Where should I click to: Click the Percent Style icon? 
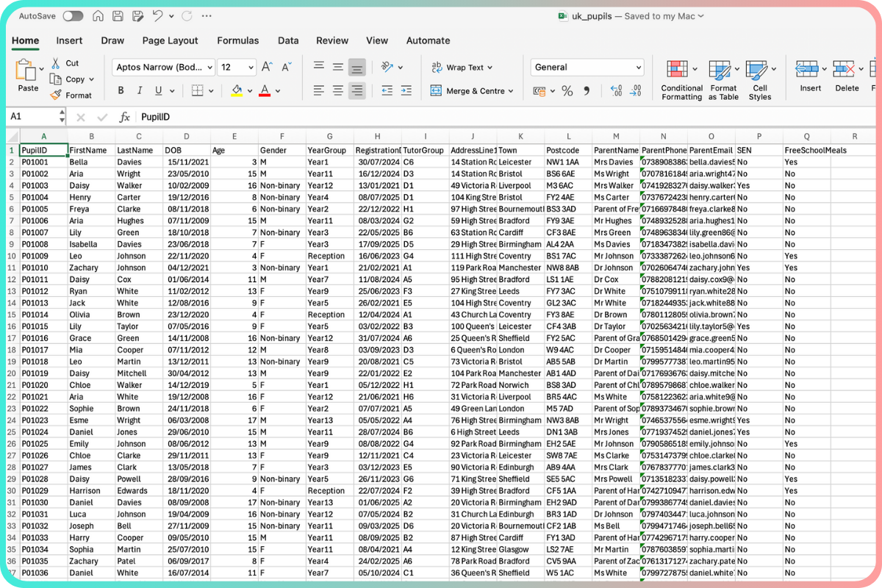click(567, 91)
